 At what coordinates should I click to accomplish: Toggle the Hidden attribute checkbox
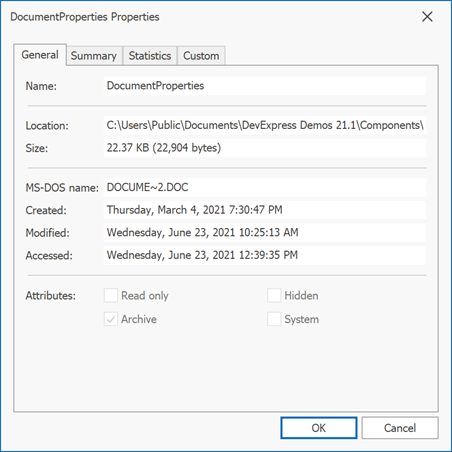pyautogui.click(x=274, y=296)
